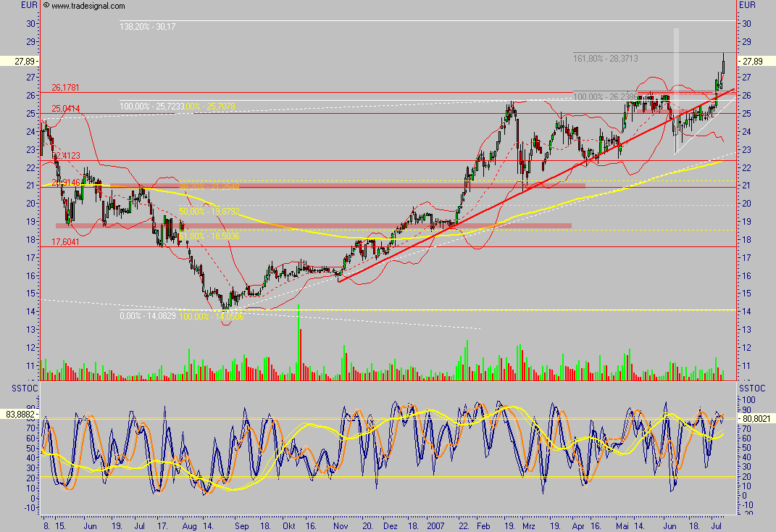Click the tallest green volume bar in October
Image resolution: width=776 pixels, height=532 pixels.
click(x=299, y=342)
